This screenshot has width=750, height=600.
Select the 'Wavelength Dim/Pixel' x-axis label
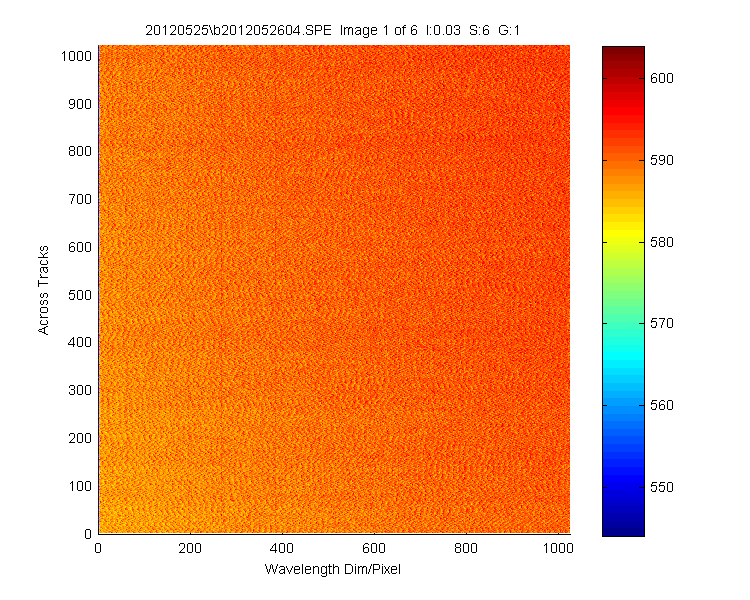332,569
